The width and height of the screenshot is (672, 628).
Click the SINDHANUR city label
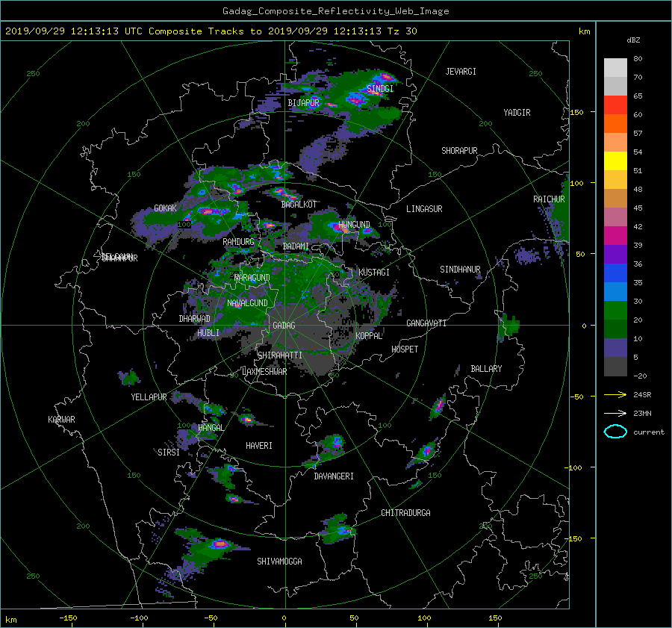pyautogui.click(x=460, y=270)
